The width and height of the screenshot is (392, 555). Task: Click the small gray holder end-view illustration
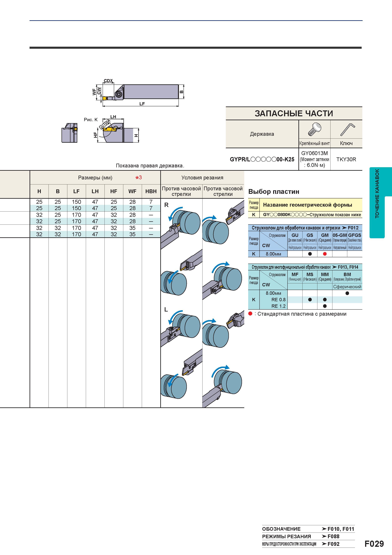coord(70,133)
